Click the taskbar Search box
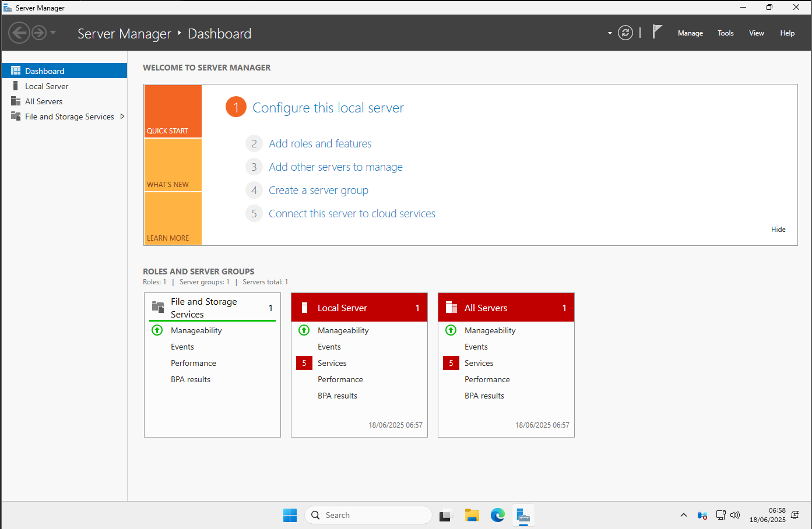Image resolution: width=812 pixels, height=529 pixels. pyautogui.click(x=368, y=515)
